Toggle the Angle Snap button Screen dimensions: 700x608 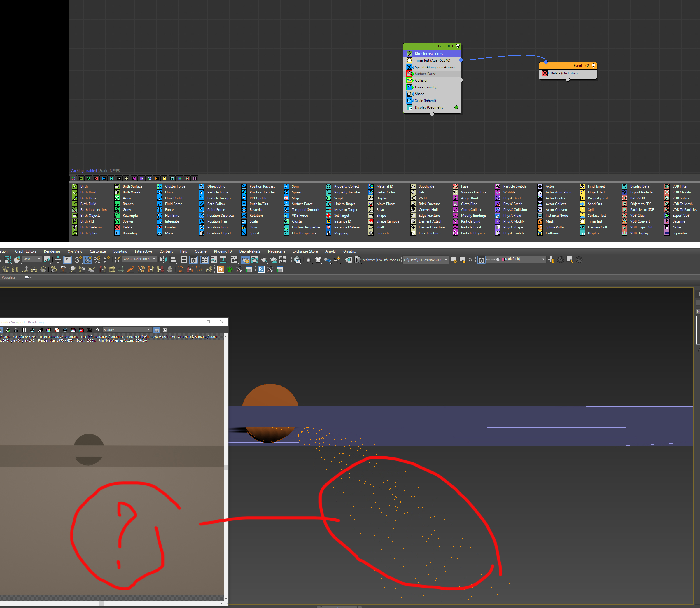(x=88, y=260)
